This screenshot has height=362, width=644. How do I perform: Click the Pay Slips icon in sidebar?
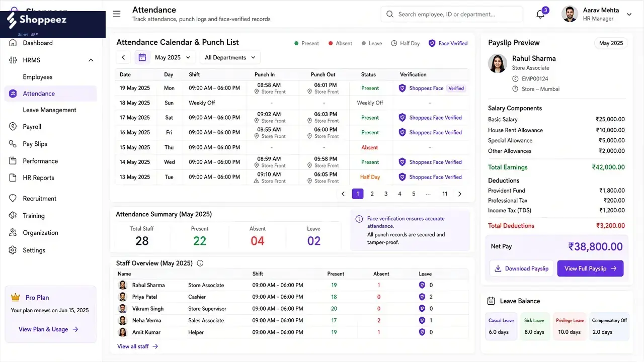(13, 144)
